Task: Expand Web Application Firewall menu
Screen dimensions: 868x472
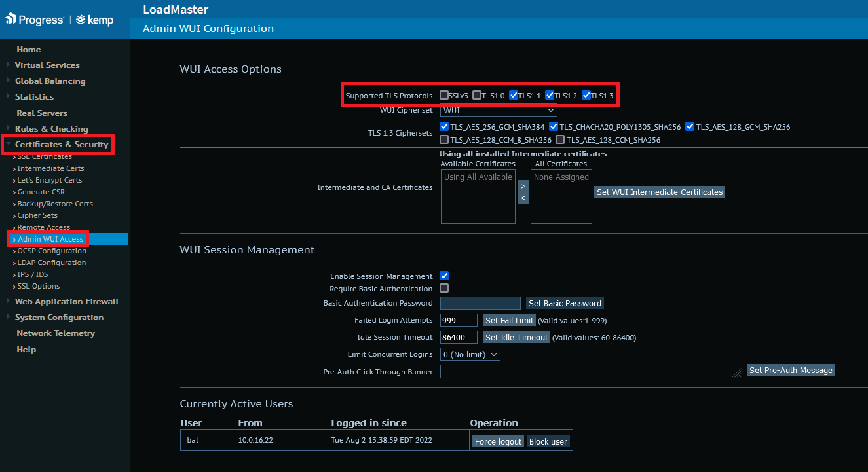Action: 67,302
